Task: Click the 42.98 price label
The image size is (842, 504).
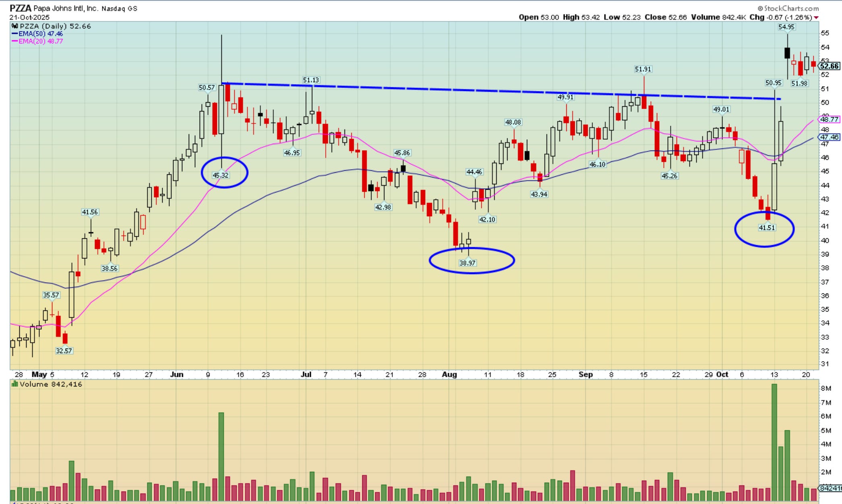Action: coord(383,207)
